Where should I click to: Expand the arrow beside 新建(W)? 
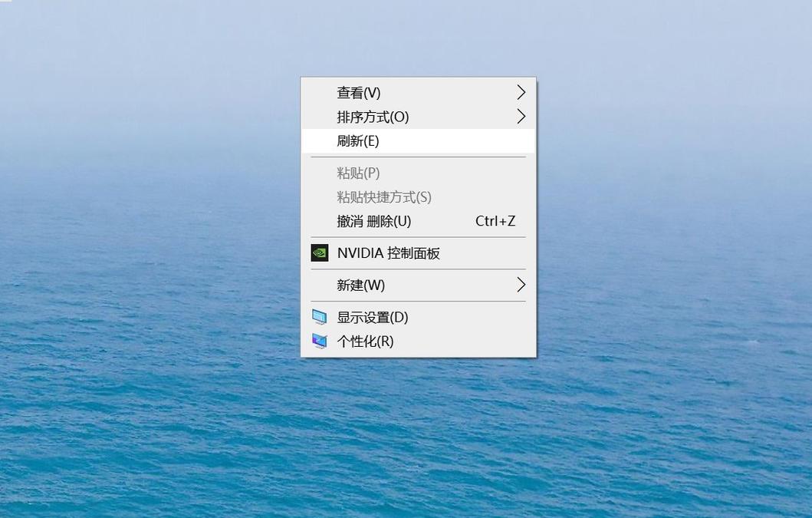click(x=521, y=285)
